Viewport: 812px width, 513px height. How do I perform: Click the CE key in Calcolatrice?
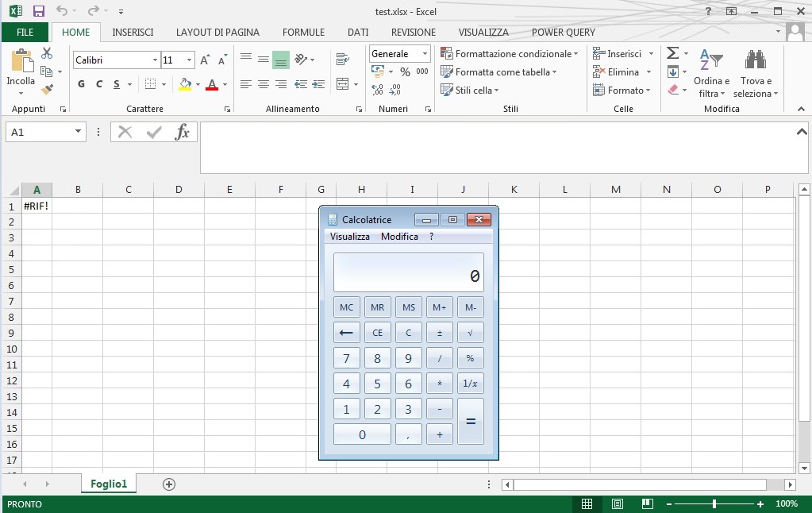[378, 333]
